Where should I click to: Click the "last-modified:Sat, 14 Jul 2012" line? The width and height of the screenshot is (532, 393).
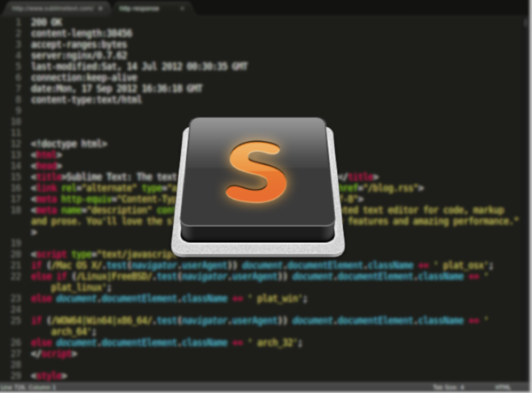tap(139, 67)
